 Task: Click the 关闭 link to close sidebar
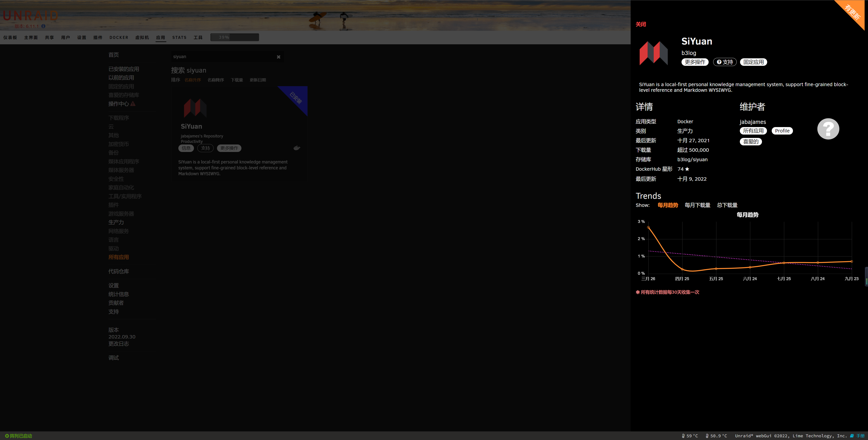641,24
